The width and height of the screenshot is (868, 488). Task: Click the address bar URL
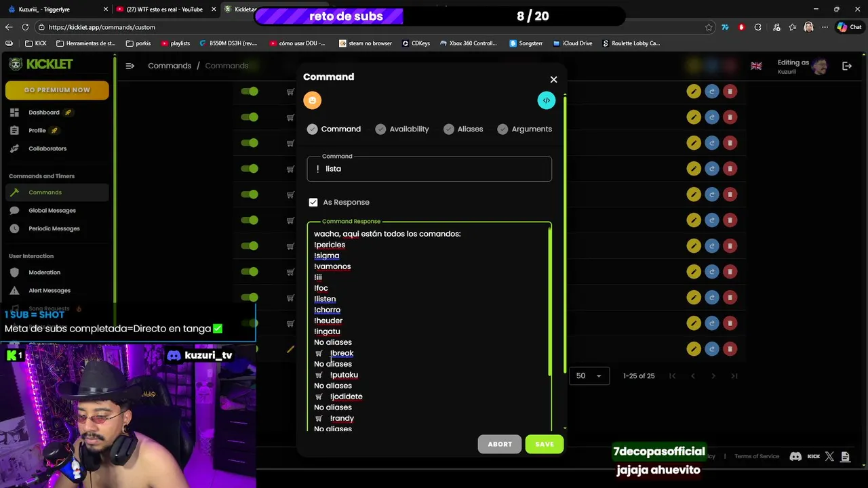pyautogui.click(x=102, y=27)
